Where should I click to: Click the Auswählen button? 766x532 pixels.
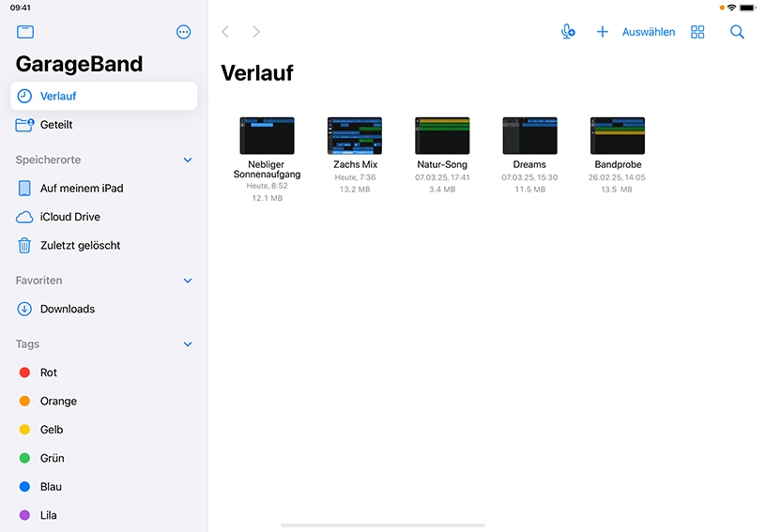649,32
